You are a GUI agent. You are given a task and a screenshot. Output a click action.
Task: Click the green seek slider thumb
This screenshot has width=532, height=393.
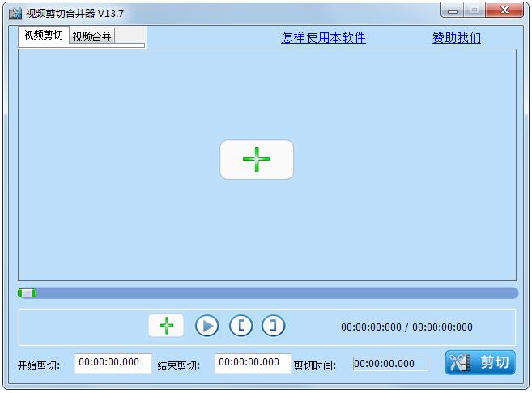point(28,293)
